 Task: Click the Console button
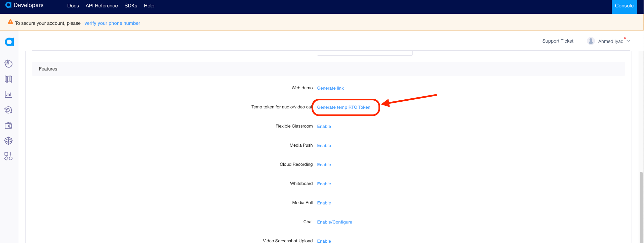tap(624, 6)
